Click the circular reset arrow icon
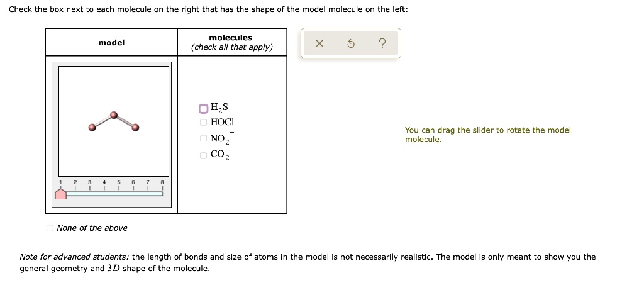644x305 pixels. click(351, 43)
